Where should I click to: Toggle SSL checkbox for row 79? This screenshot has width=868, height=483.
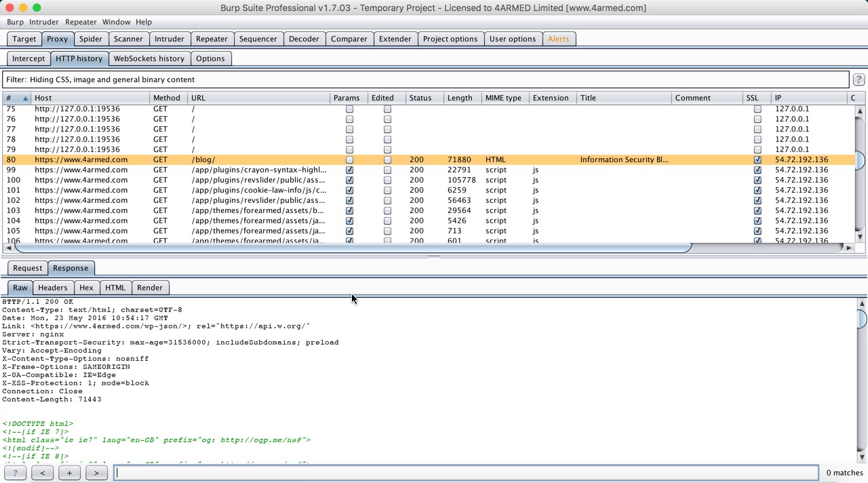(x=757, y=149)
